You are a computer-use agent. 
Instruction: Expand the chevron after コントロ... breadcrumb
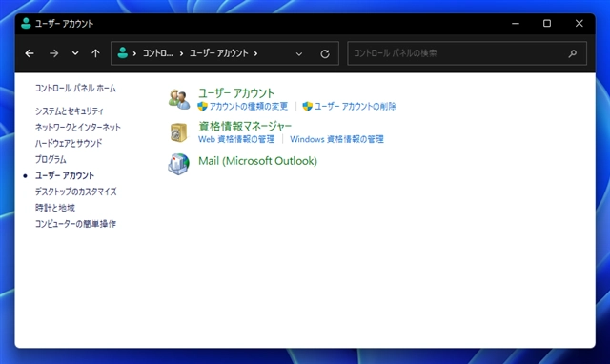pyautogui.click(x=181, y=53)
